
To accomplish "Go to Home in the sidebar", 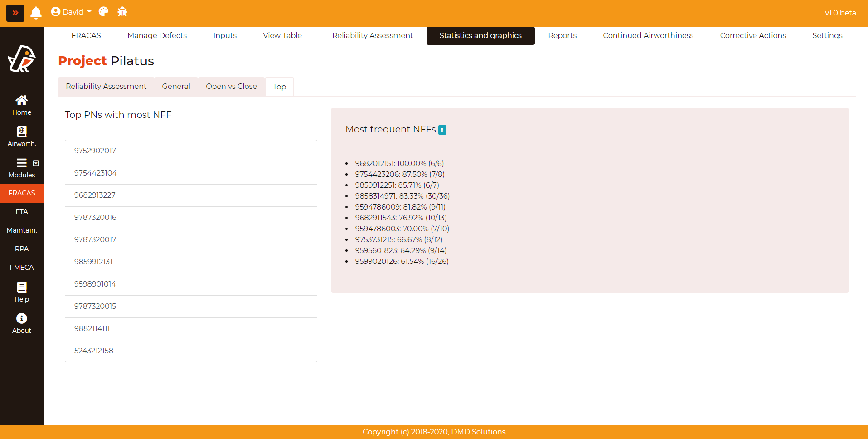I will (x=22, y=105).
